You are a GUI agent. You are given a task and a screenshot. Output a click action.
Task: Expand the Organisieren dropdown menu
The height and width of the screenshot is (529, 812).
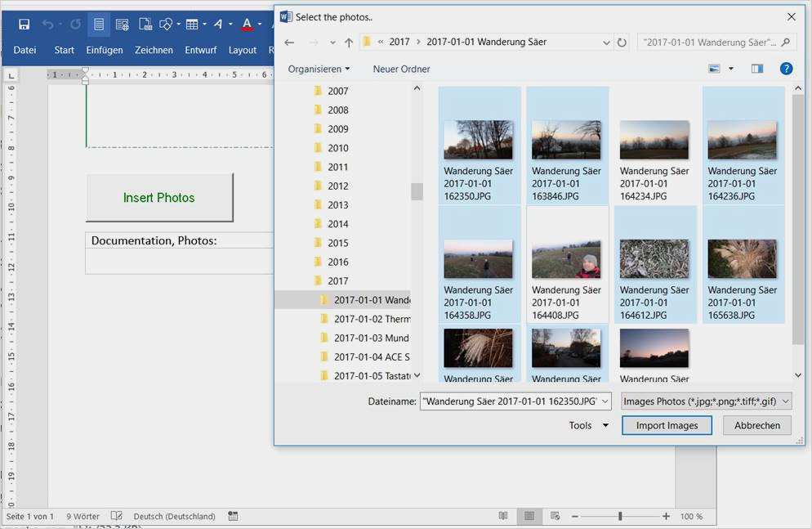tap(319, 69)
